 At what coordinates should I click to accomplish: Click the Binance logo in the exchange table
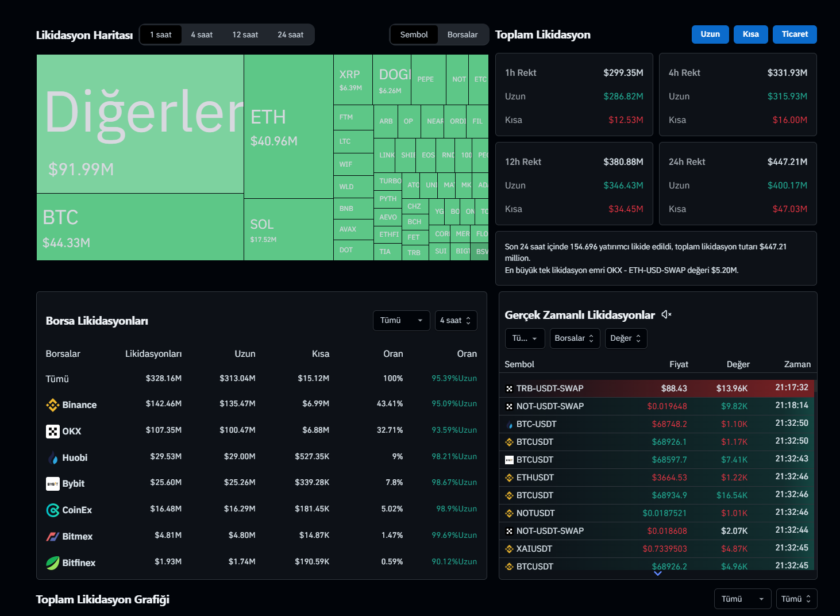click(x=53, y=405)
